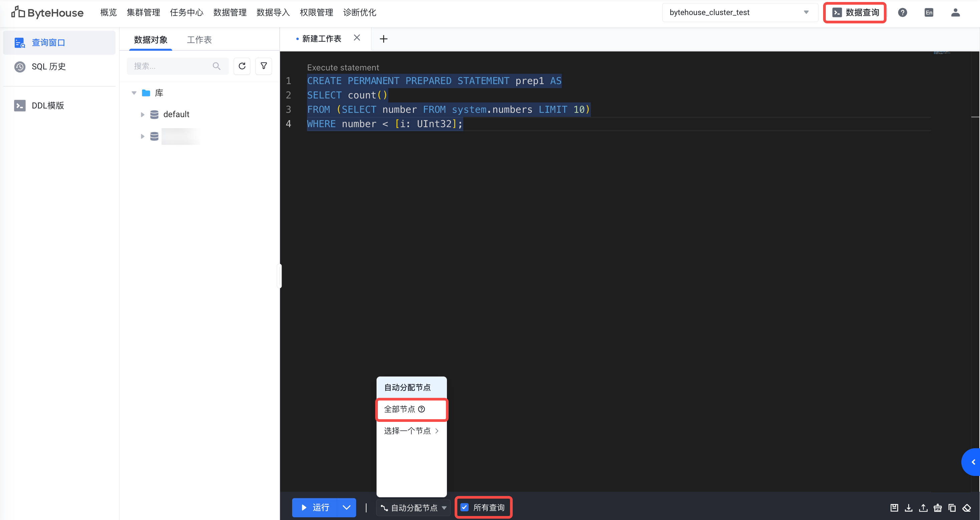Viewport: 980px width, 520px height.
Task: Switch language with the En toggle
Action: [929, 13]
